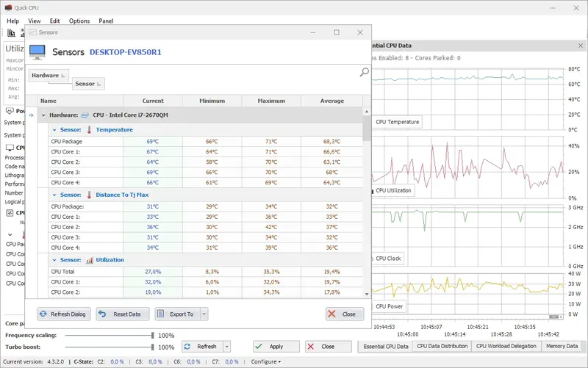Click the Apply button
Image resolution: width=588 pixels, height=368 pixels.
(276, 347)
